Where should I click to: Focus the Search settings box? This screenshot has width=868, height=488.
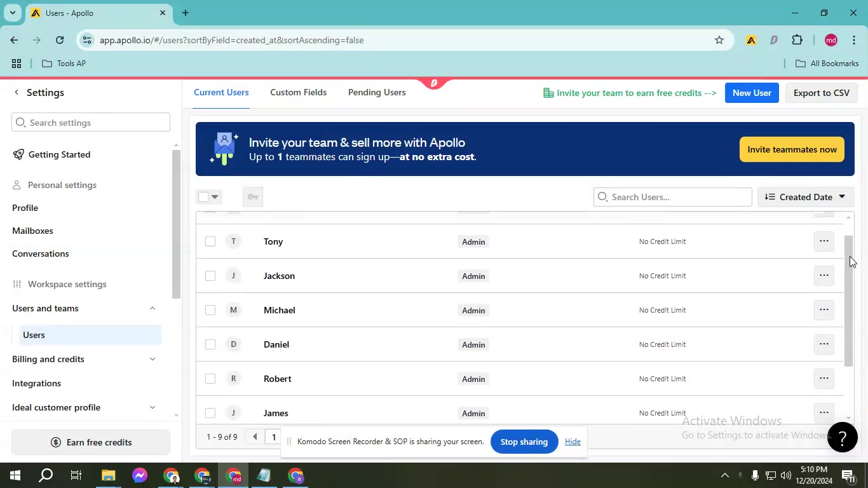coord(91,123)
